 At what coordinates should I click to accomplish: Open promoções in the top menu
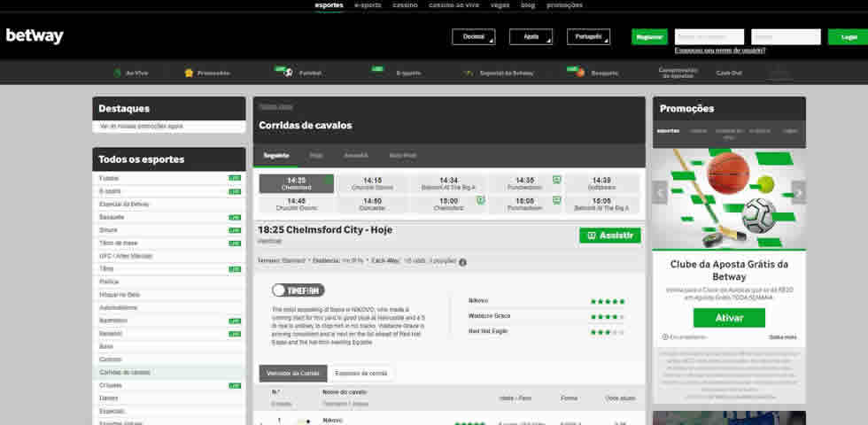point(565,5)
